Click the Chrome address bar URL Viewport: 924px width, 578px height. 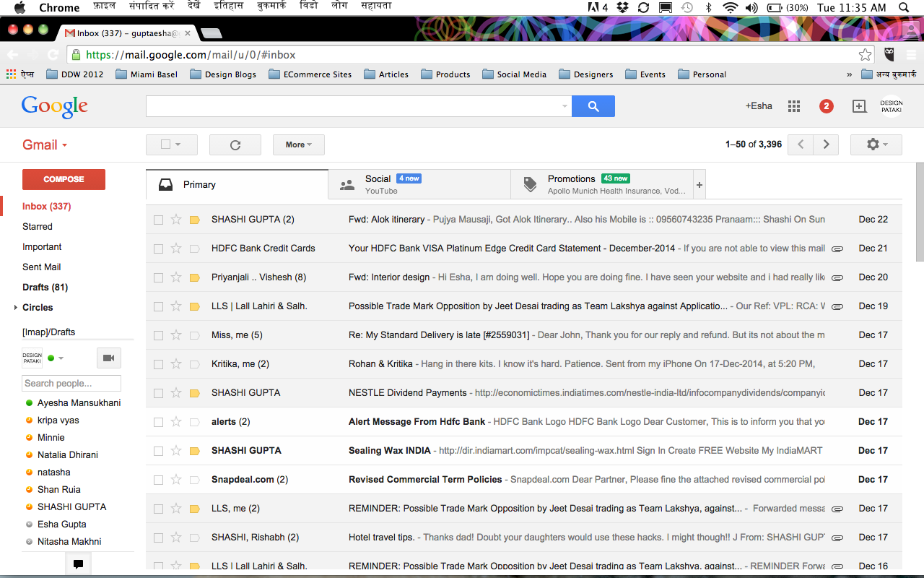(191, 55)
